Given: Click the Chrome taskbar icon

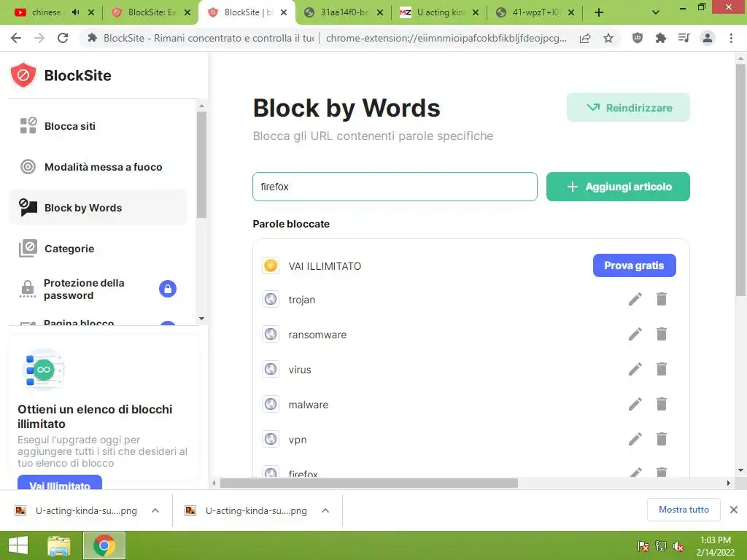Looking at the screenshot, I should click(104, 545).
